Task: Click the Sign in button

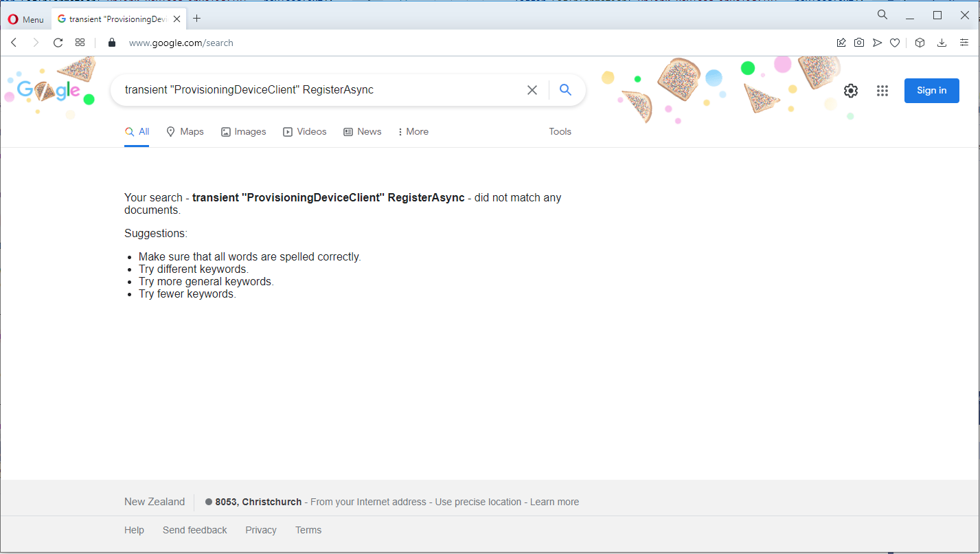Action: pyautogui.click(x=931, y=91)
